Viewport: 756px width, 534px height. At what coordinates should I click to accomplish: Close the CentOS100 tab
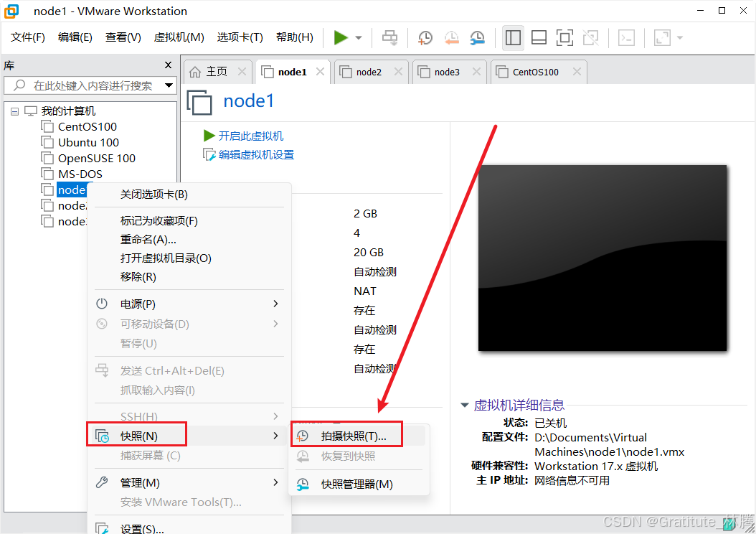[576, 71]
